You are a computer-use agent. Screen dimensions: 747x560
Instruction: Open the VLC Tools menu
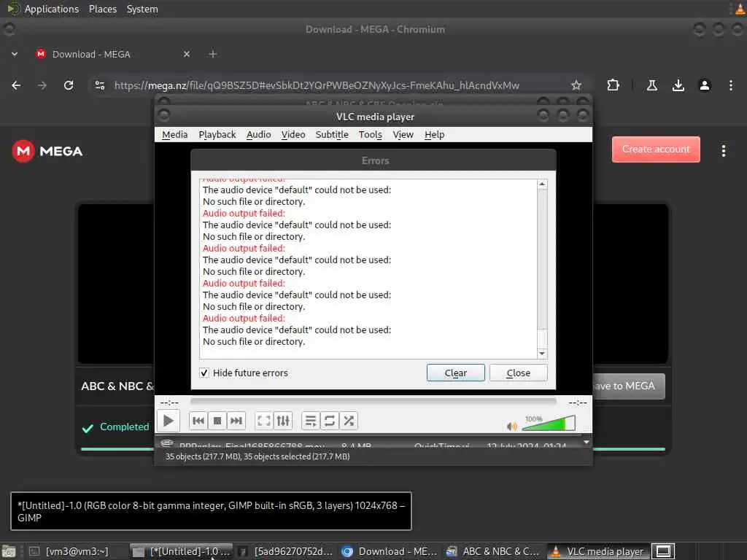[x=370, y=135]
